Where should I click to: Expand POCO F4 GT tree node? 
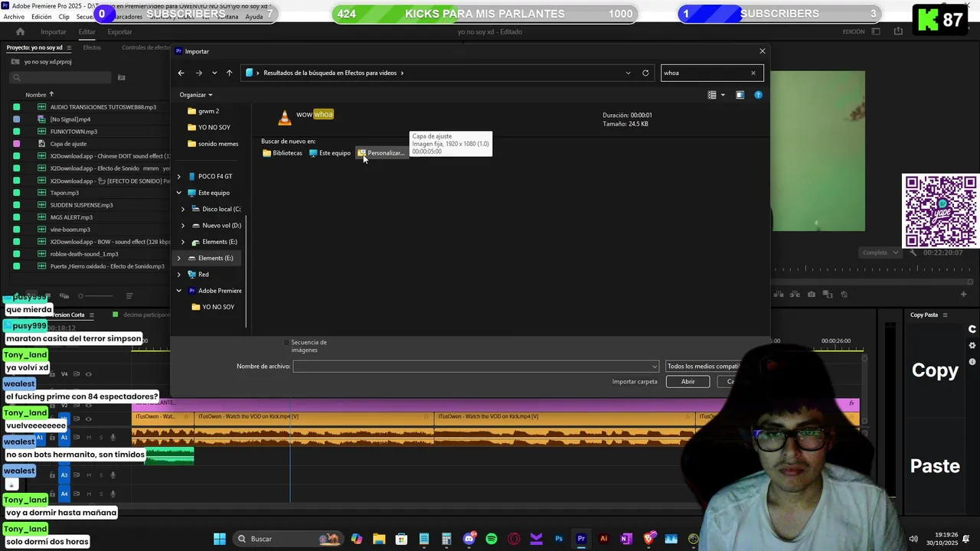[x=178, y=176]
